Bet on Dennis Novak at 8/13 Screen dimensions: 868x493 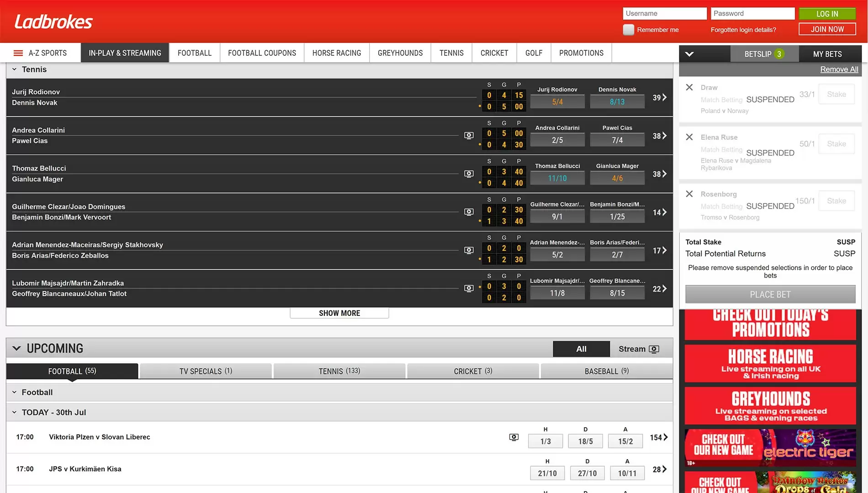point(617,102)
